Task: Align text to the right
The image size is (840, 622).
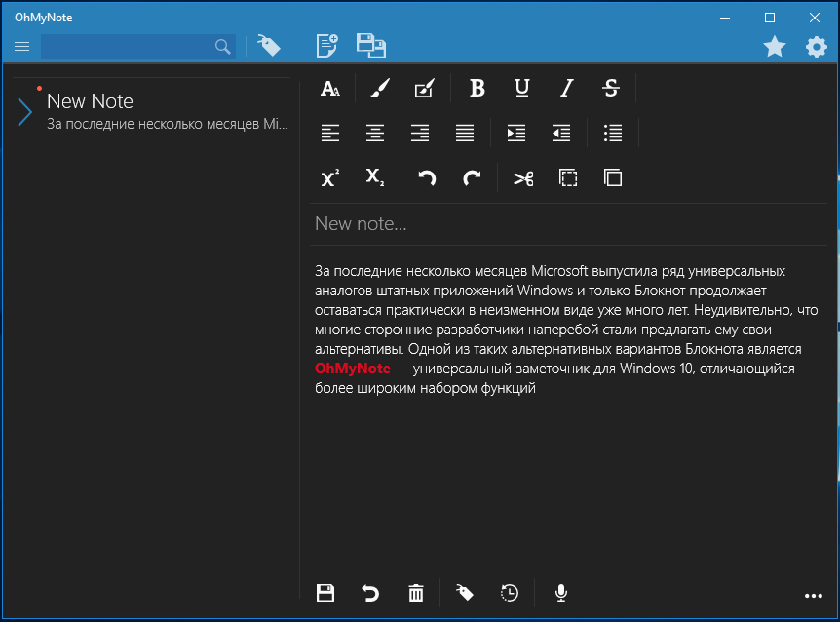Action: [420, 133]
